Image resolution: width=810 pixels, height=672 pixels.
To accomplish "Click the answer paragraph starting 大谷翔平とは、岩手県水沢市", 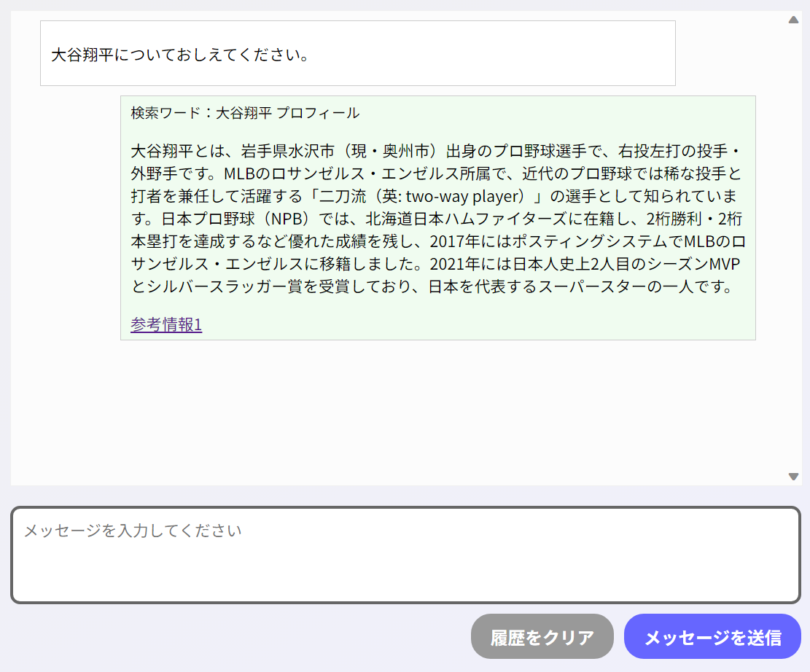I will (x=437, y=219).
